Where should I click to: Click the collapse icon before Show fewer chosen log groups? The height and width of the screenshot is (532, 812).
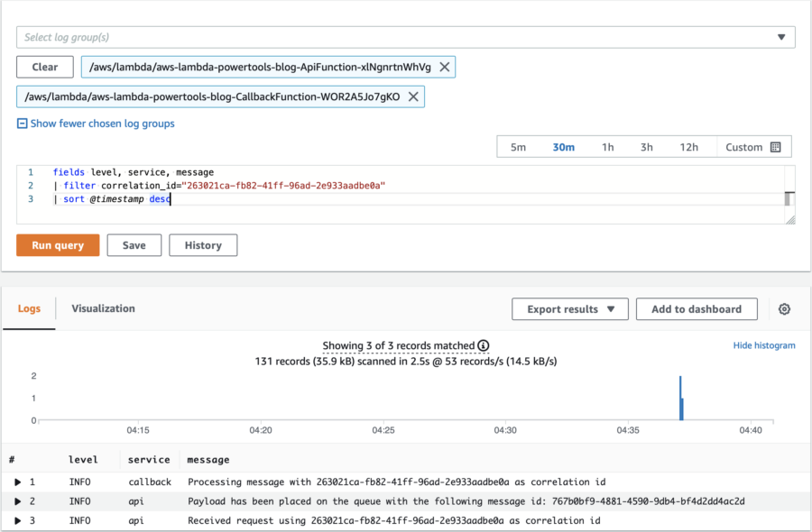click(x=23, y=124)
